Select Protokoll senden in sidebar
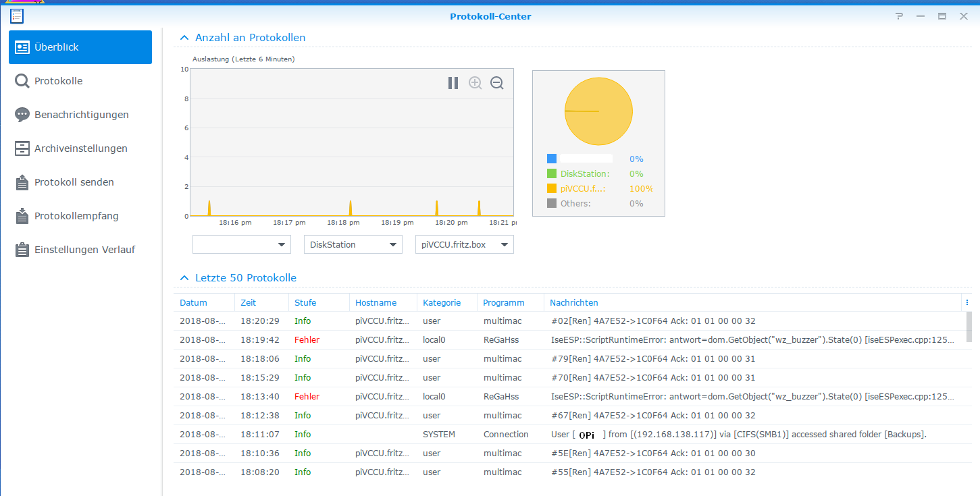Screen dimensions: 980x496 (x=80, y=182)
